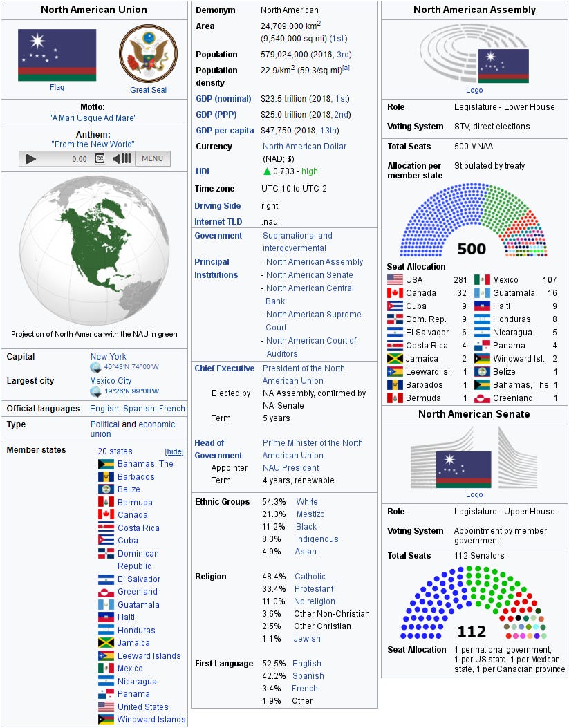This screenshot has height=728, width=569.
Task: Open the Mexico City link
Action: [x=111, y=381]
